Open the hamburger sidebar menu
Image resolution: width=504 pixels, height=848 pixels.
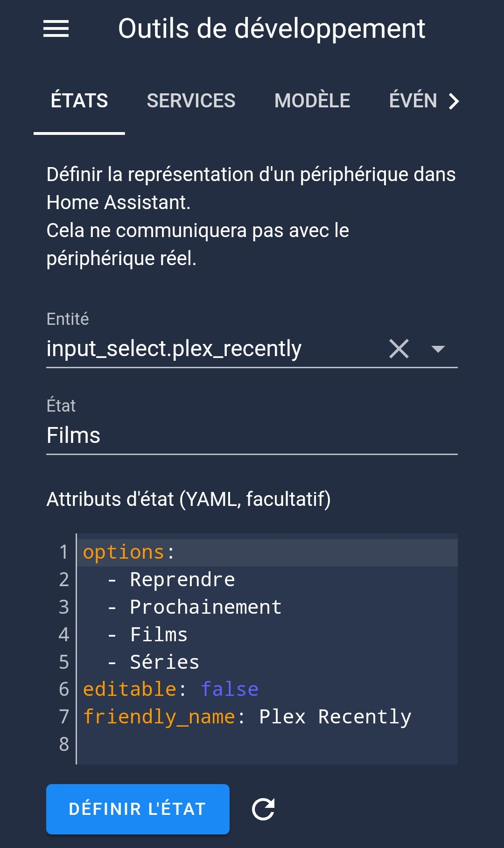(56, 28)
